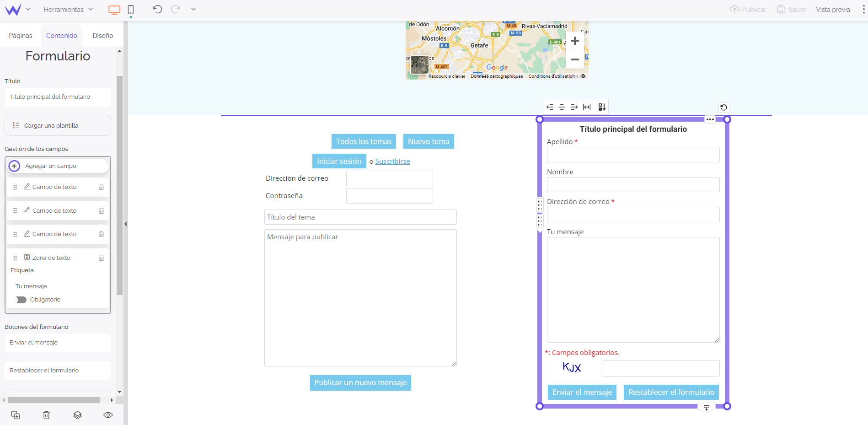Click the duplicate element icon
Screen dimensions: 868x425
pos(16,415)
